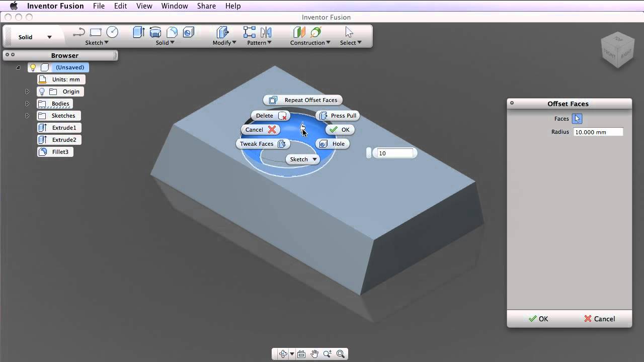This screenshot has height=362, width=644.
Task: Click Cancel in the Offset Faces panel
Action: click(600, 319)
